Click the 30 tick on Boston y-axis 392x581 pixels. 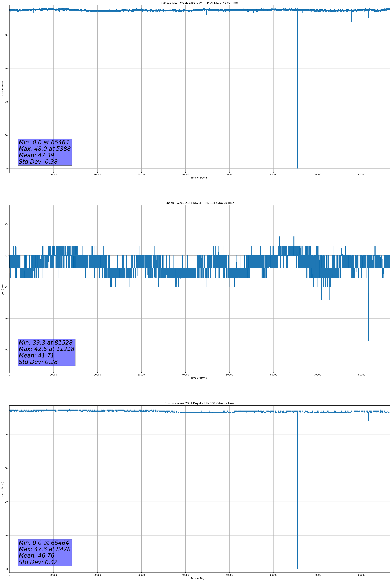[x=6, y=468]
